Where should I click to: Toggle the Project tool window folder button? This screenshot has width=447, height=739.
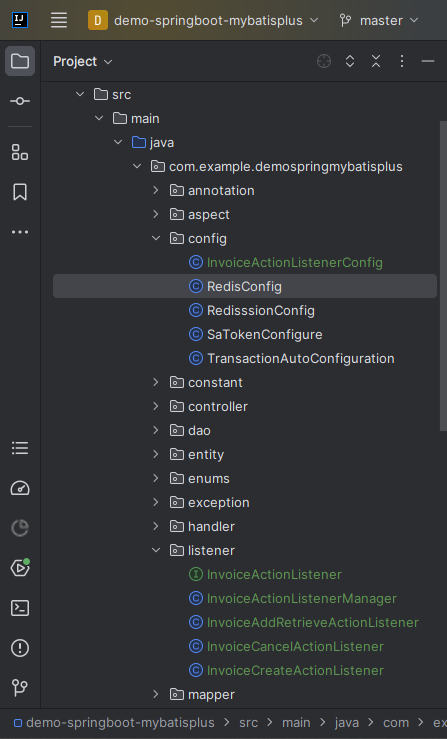tap(20, 61)
